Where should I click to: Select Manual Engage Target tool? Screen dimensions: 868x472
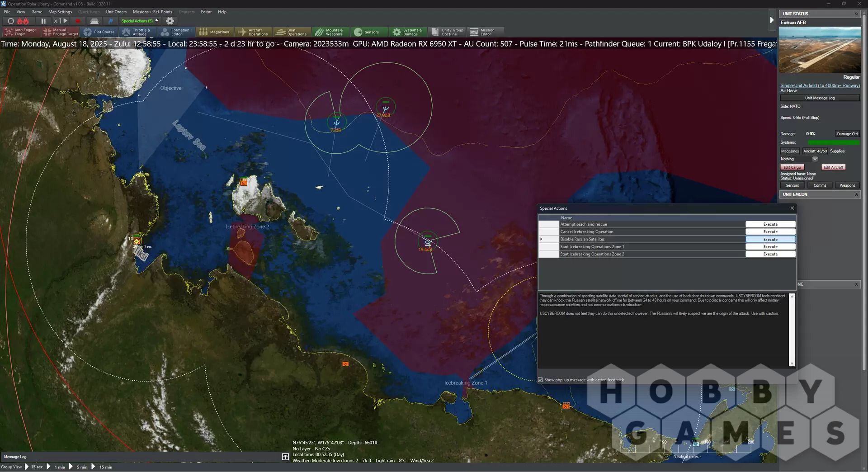click(61, 32)
